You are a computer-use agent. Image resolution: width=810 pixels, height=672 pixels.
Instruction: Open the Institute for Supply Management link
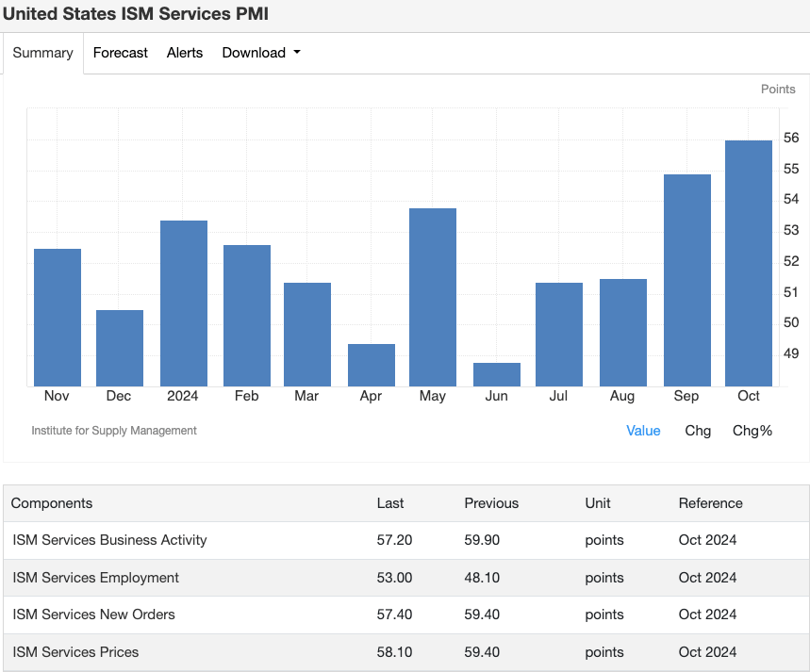click(115, 431)
